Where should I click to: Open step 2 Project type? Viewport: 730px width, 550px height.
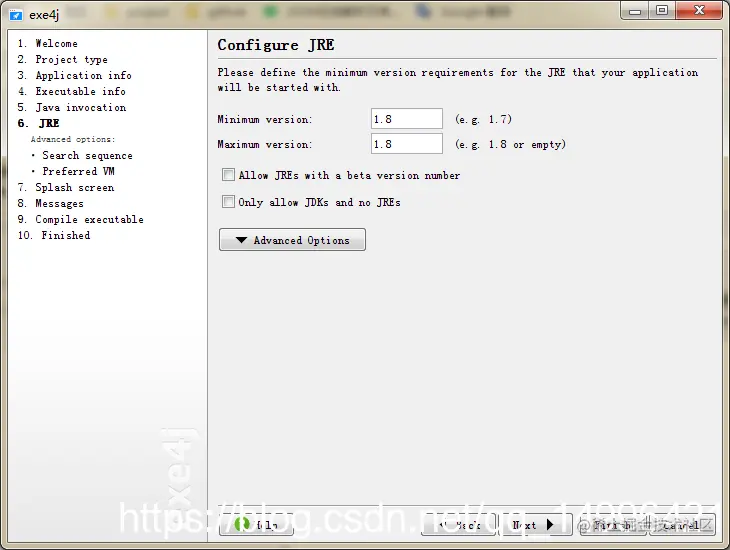pos(62,60)
